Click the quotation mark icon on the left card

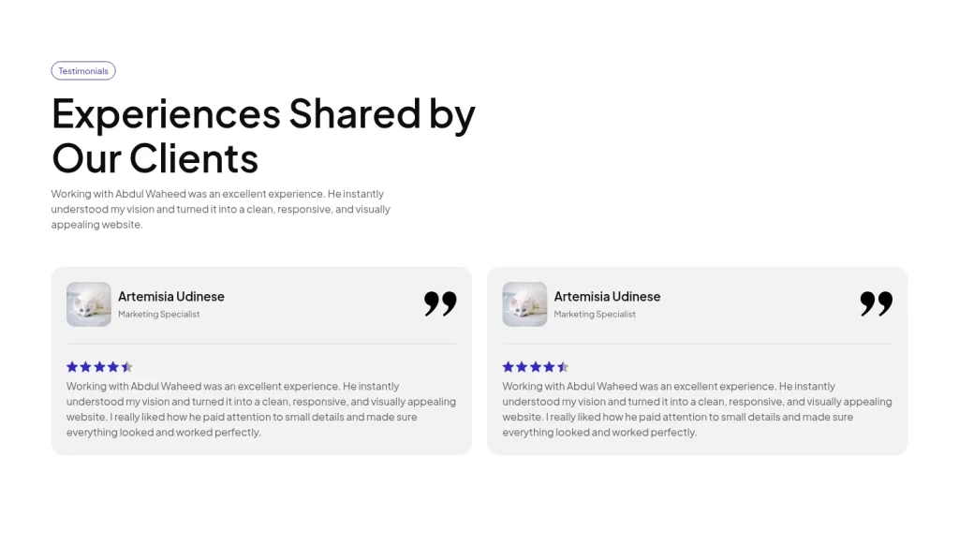pyautogui.click(x=439, y=303)
